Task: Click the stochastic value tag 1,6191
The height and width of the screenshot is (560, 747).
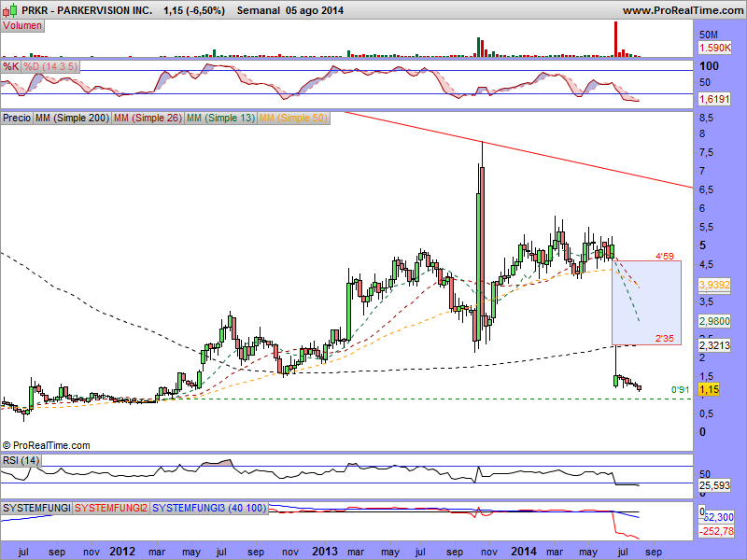Action: pyautogui.click(x=714, y=99)
